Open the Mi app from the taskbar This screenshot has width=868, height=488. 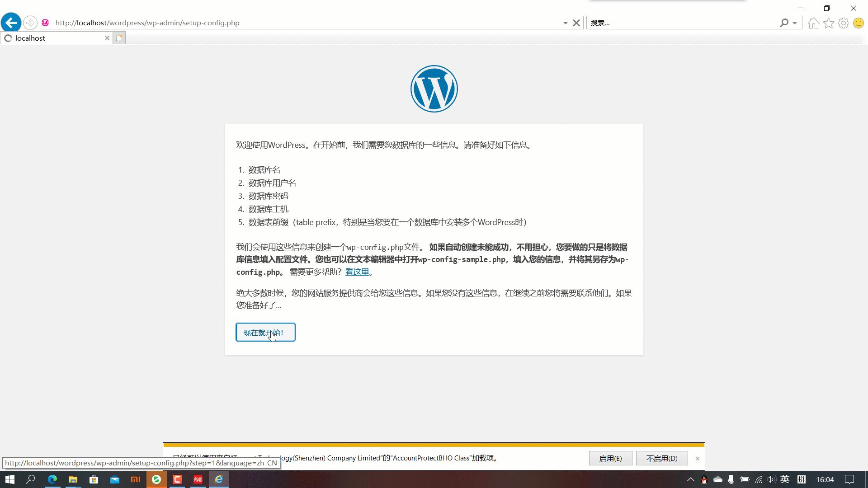point(136,479)
